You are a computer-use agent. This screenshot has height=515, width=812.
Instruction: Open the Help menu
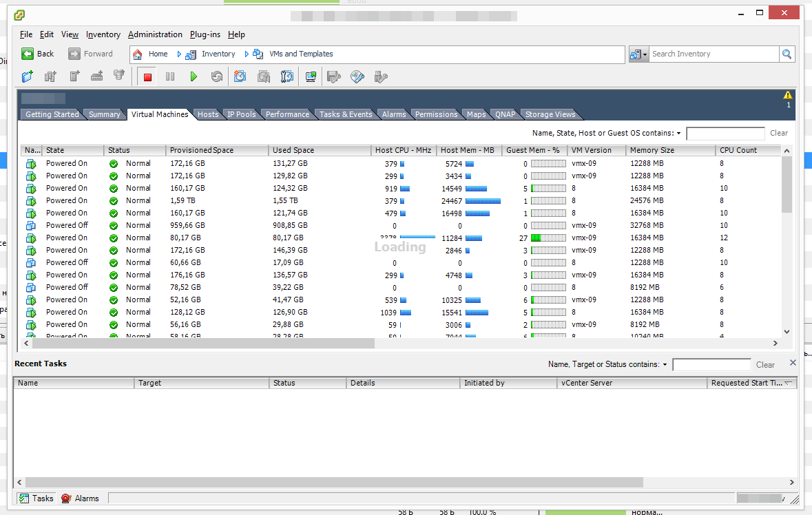[236, 34]
